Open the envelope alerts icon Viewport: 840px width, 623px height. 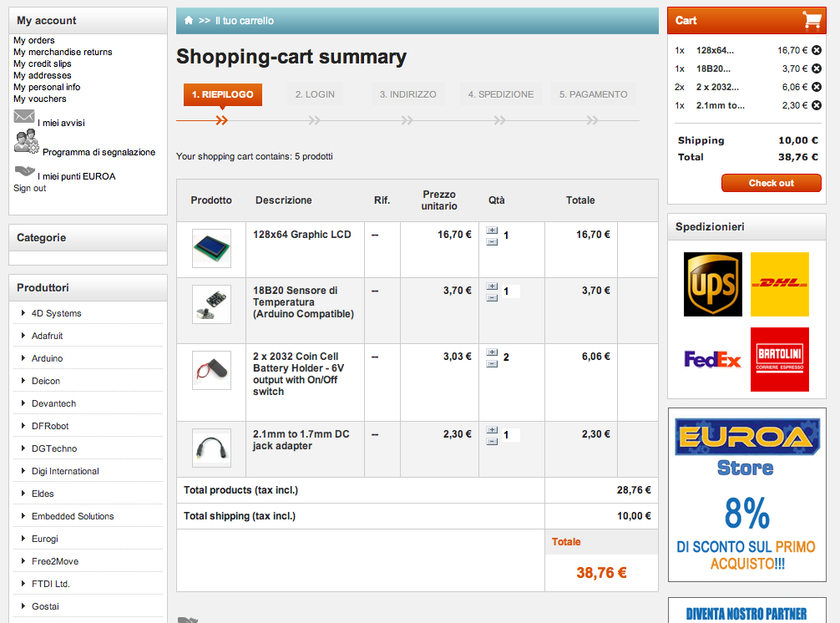point(24,118)
